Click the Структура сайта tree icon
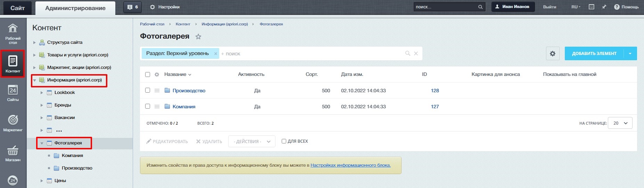644x188 pixels. click(x=42, y=42)
